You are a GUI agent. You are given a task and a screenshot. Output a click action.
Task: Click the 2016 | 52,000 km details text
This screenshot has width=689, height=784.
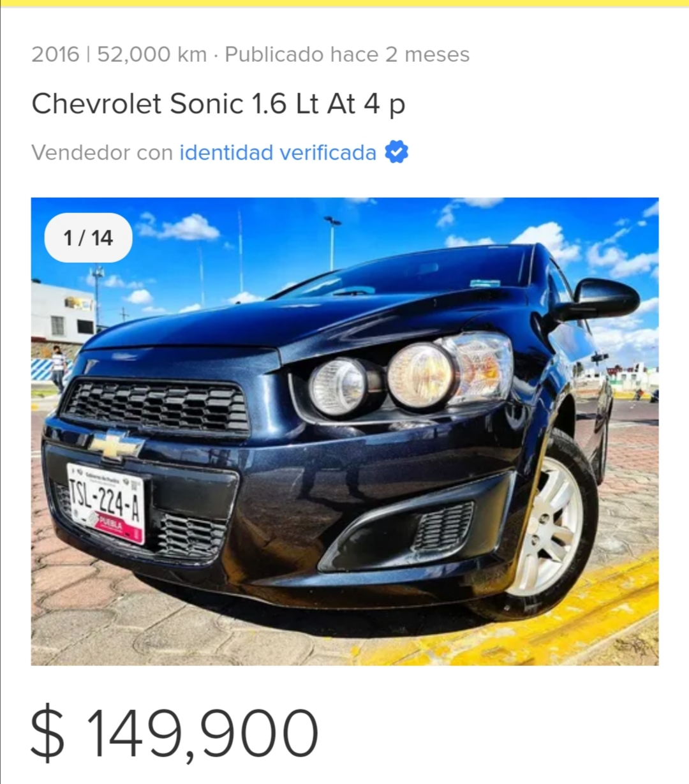pos(119,55)
